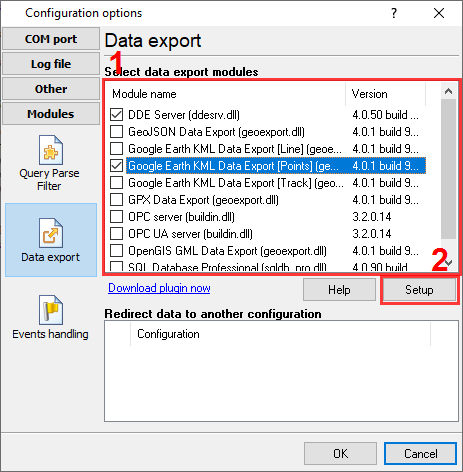Click version '3.2.0.14' of OPC server
This screenshot has height=472, width=463.
pos(372,217)
